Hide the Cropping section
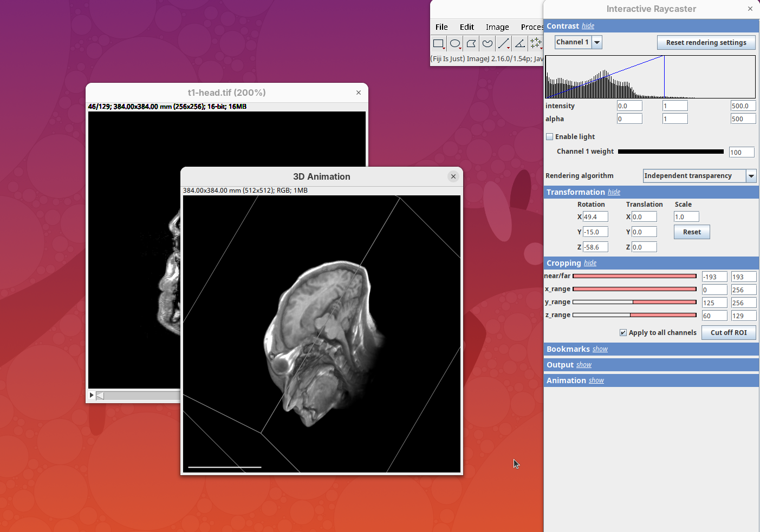This screenshot has width=760, height=532. pyautogui.click(x=590, y=264)
